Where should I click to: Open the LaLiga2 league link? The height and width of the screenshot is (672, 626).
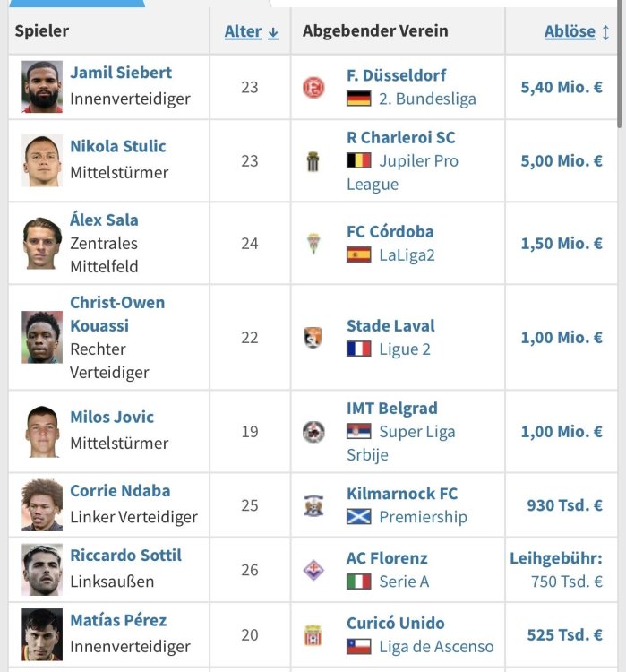point(407,254)
